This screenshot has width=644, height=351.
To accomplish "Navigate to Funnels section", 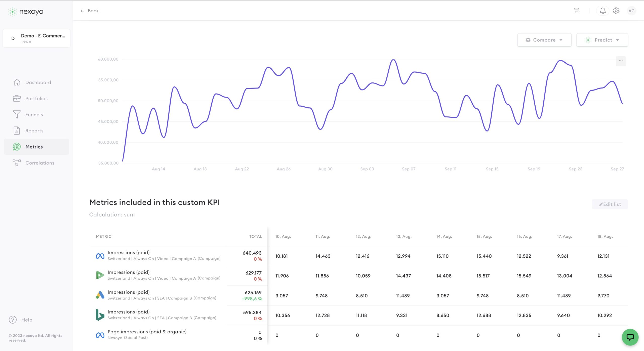I will (34, 115).
